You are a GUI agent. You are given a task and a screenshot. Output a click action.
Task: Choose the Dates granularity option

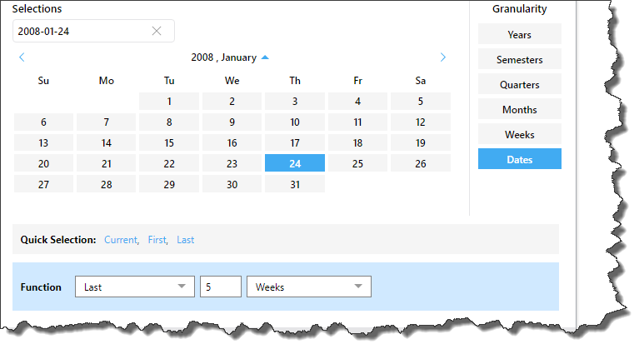point(519,159)
